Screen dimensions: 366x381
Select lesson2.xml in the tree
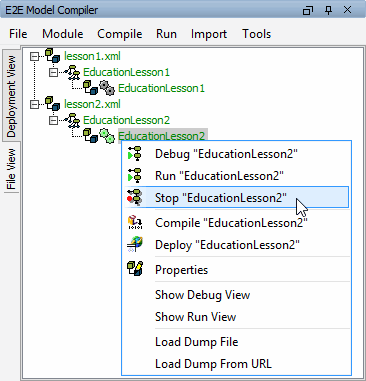[92, 104]
